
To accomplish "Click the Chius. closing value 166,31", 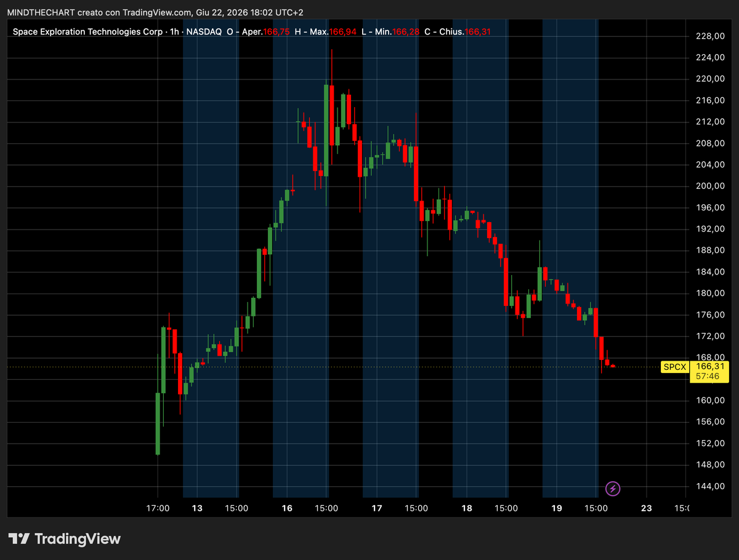I will (478, 31).
